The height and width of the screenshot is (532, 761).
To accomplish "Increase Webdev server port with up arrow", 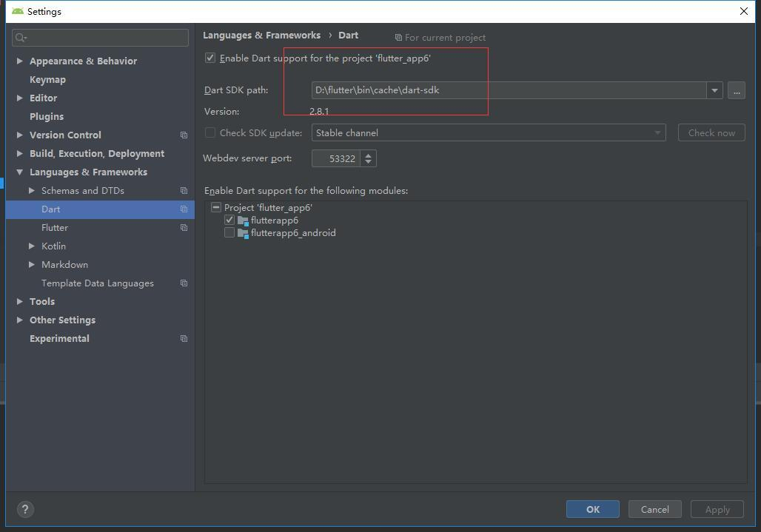I will coord(369,155).
